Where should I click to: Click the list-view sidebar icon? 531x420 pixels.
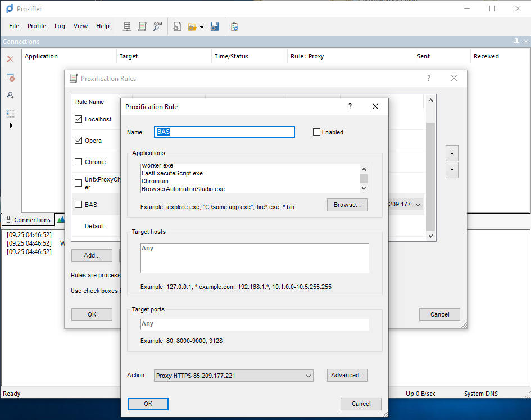click(11, 114)
